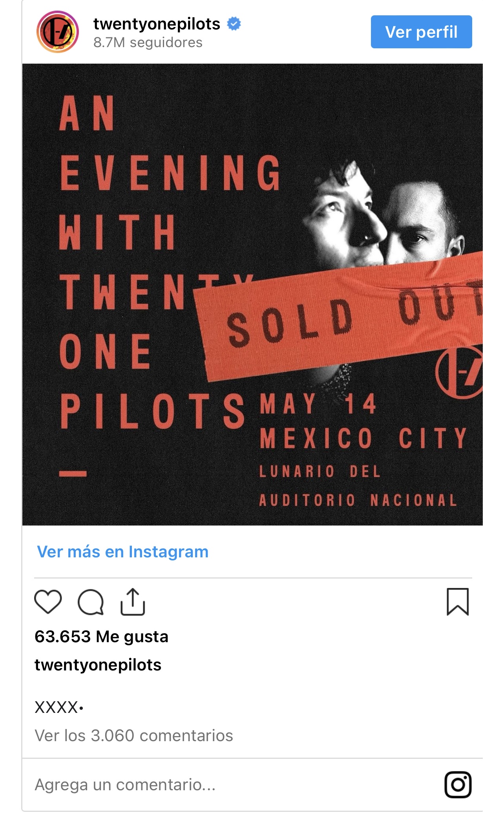The image size is (504, 815).
Task: Open comments using the speech bubble icon
Action: [91, 602]
